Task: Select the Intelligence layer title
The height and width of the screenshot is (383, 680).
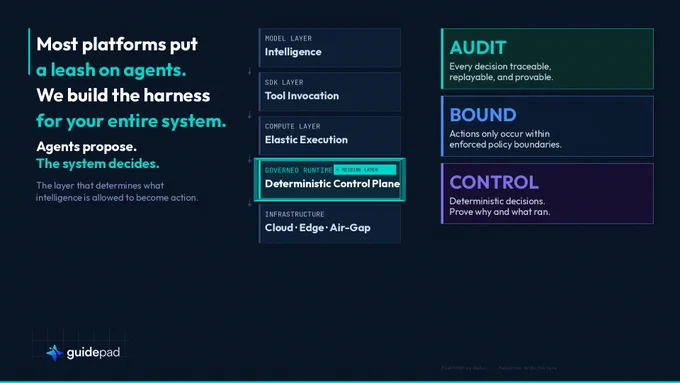Action: [293, 52]
